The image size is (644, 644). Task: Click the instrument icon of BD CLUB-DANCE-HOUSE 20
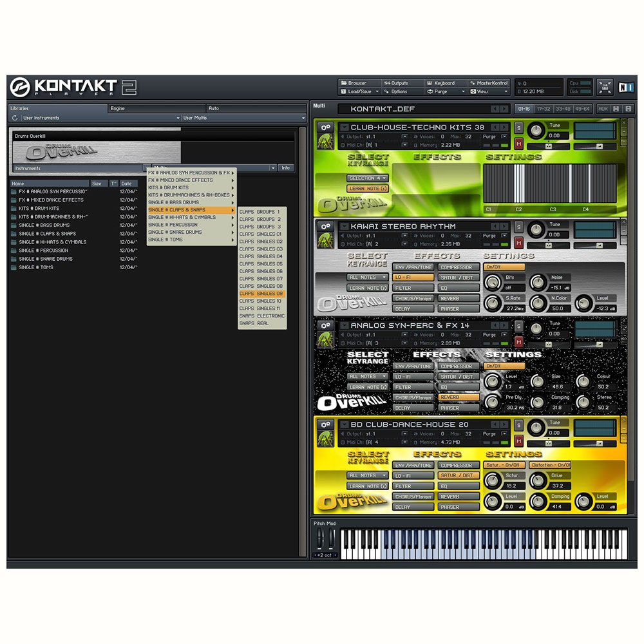(326, 439)
